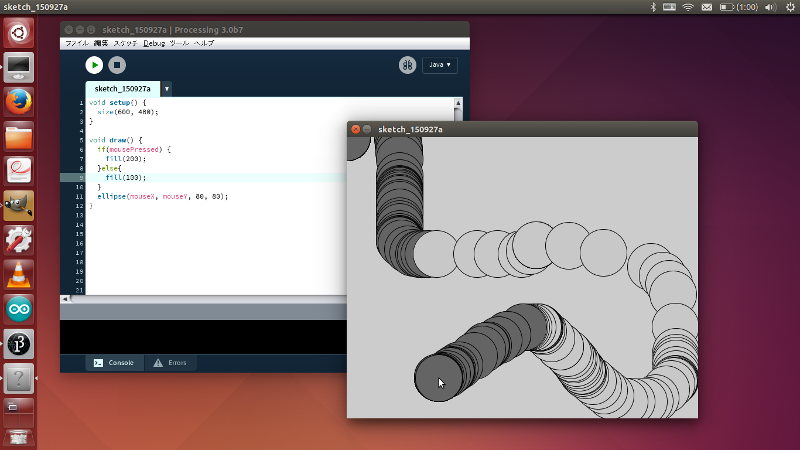Click inside the black console output area

[203, 337]
